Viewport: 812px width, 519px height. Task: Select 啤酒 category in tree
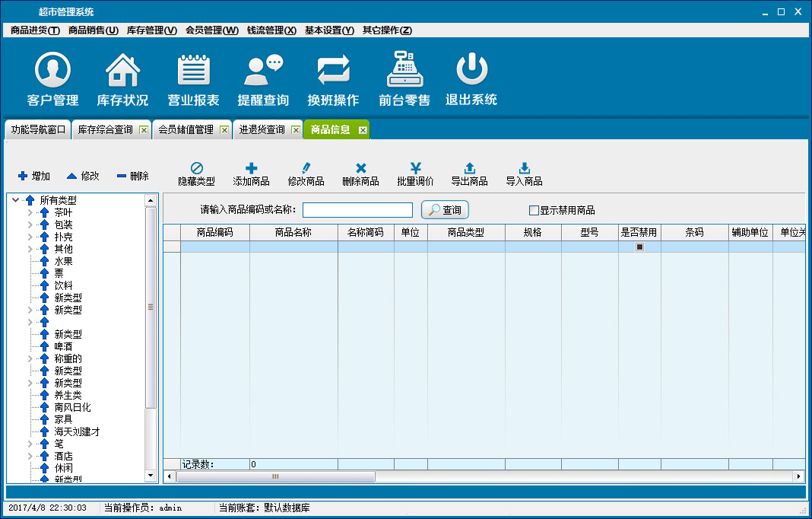(63, 346)
